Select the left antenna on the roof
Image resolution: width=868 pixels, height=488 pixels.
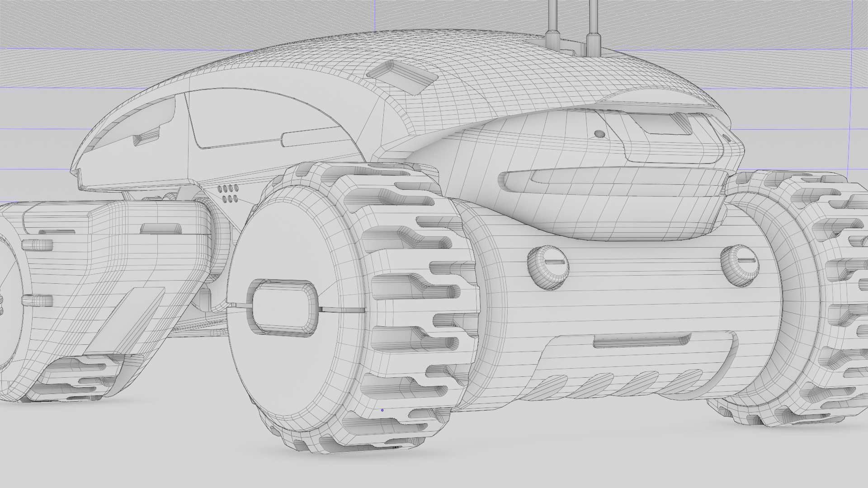(553, 25)
